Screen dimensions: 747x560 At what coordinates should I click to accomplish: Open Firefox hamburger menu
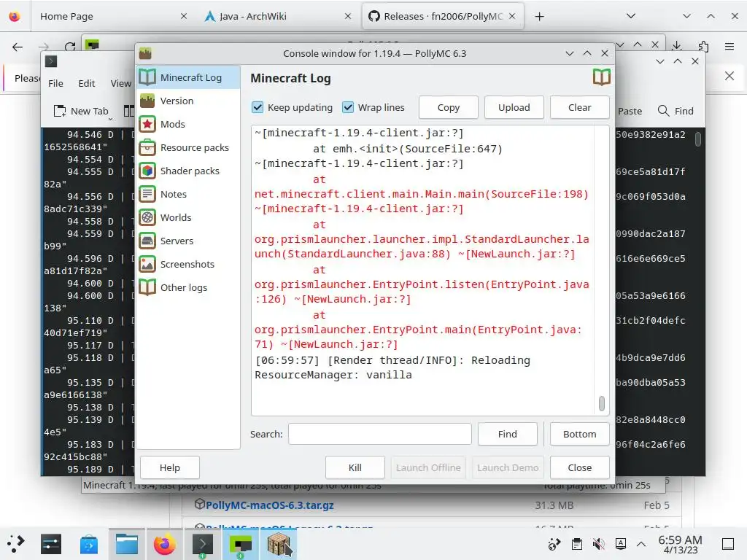tap(729, 46)
